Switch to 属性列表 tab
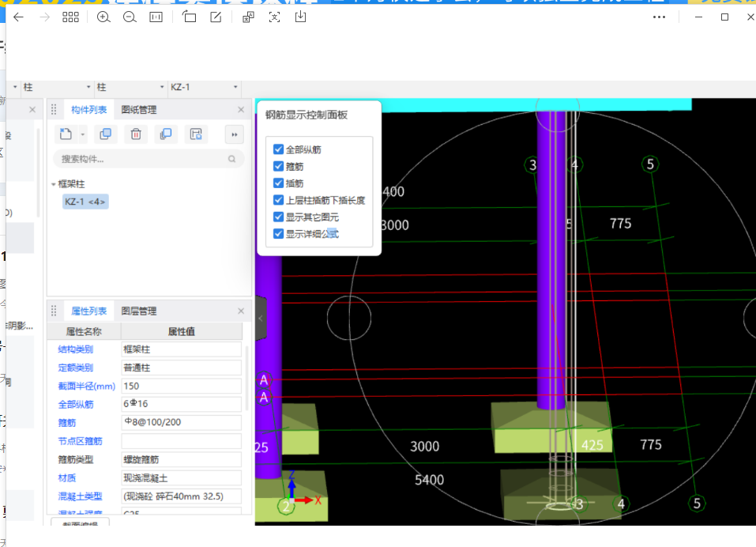 [88, 311]
